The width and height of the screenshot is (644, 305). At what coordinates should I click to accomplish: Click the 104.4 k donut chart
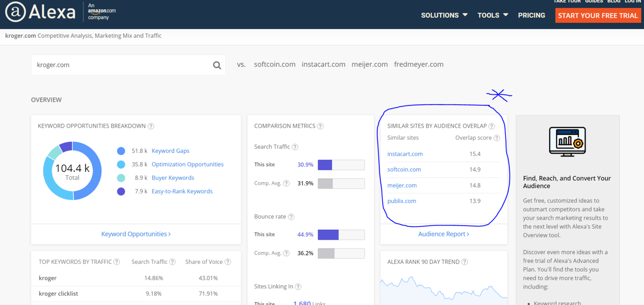click(x=73, y=171)
